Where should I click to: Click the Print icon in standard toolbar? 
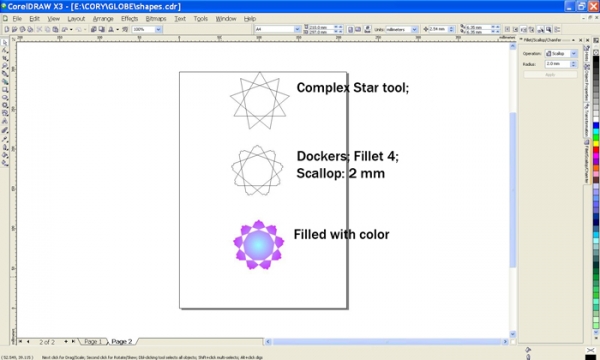click(x=30, y=29)
